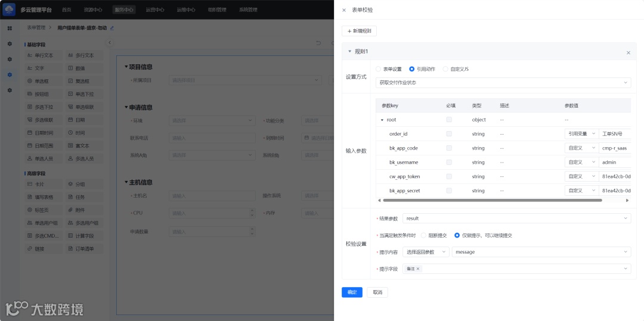Open the 选择返回参数 dropdown
This screenshot has height=321, width=644.
pyautogui.click(x=426, y=252)
